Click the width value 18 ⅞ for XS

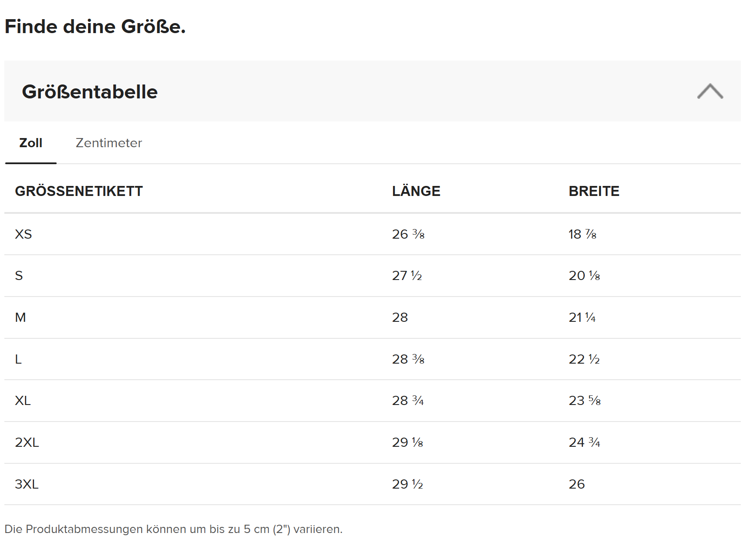pos(582,234)
